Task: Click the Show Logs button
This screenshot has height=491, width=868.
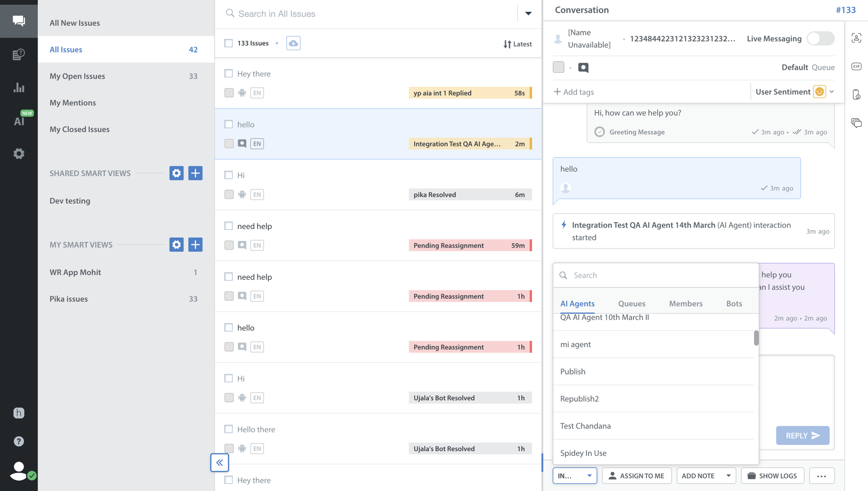Action: point(772,476)
